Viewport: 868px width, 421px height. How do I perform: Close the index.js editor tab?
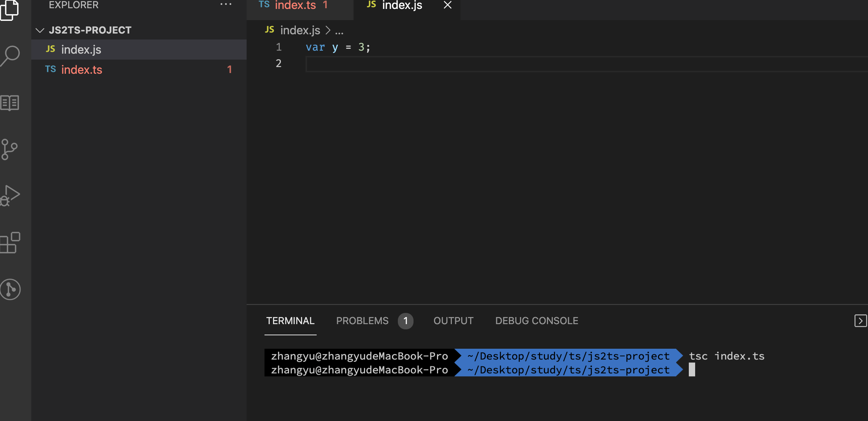pos(447,6)
